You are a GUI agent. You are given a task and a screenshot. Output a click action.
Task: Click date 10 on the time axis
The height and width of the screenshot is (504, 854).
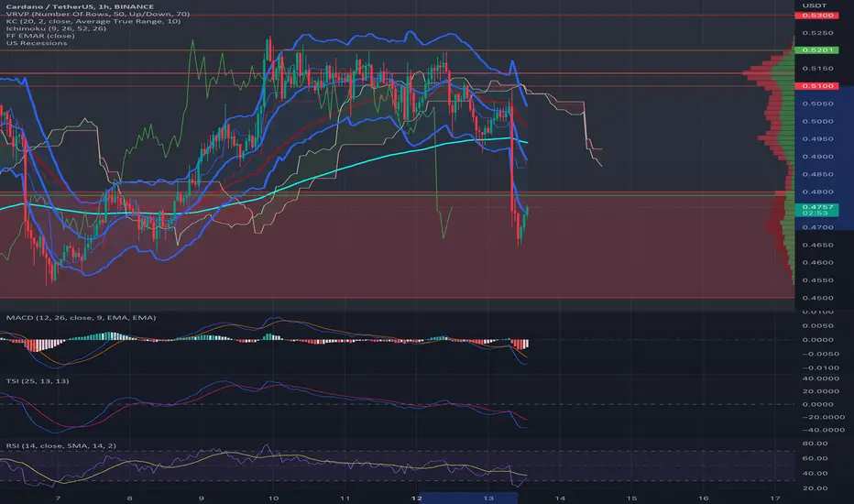pyautogui.click(x=273, y=498)
